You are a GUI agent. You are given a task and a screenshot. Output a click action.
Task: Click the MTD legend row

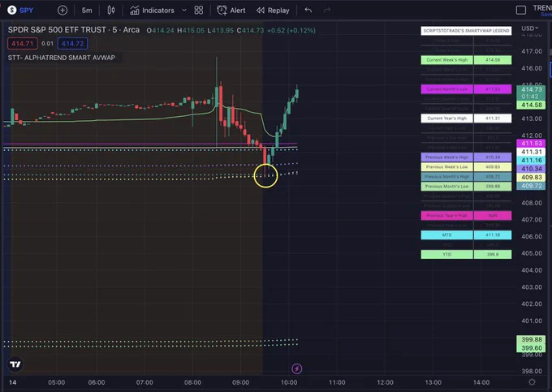(x=466, y=235)
